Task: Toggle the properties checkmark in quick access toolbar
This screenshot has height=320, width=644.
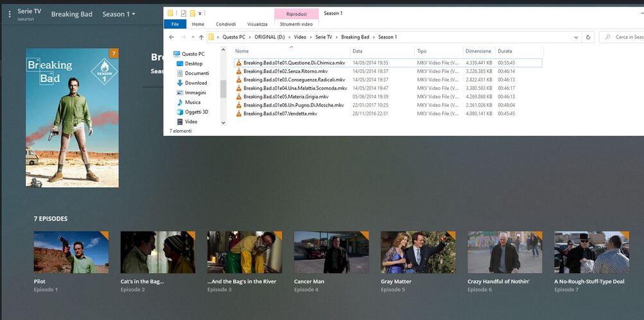Action: [183, 13]
